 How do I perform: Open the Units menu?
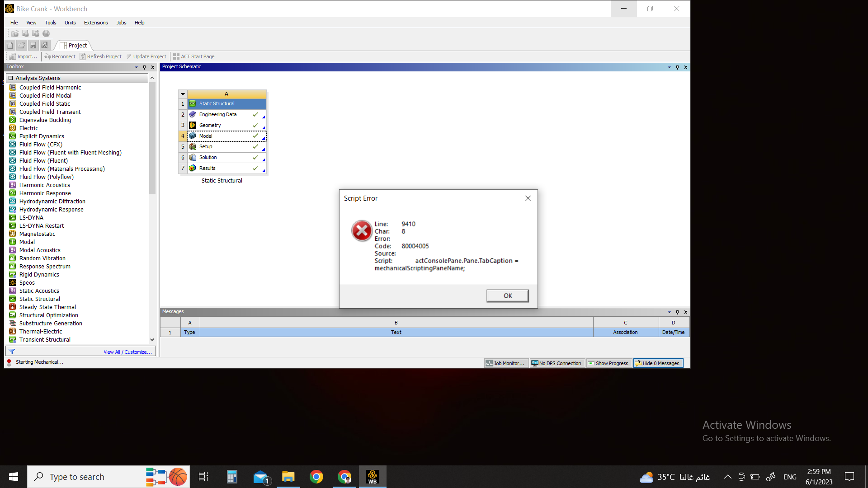70,23
